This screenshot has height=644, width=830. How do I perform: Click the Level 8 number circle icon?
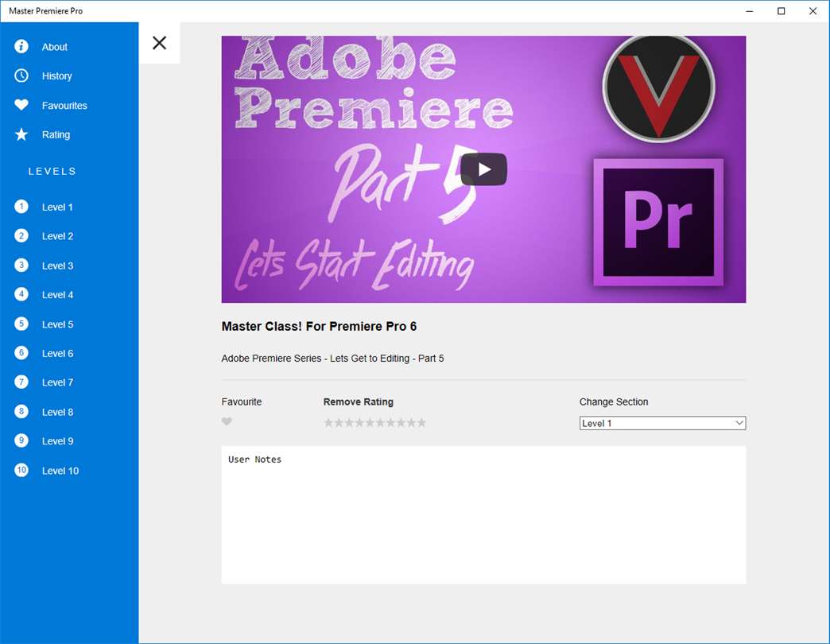(21, 412)
